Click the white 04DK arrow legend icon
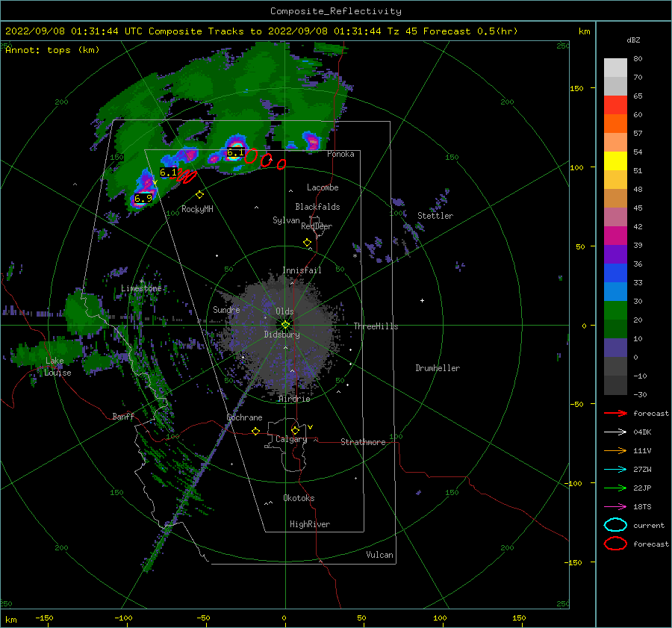 coord(615,432)
